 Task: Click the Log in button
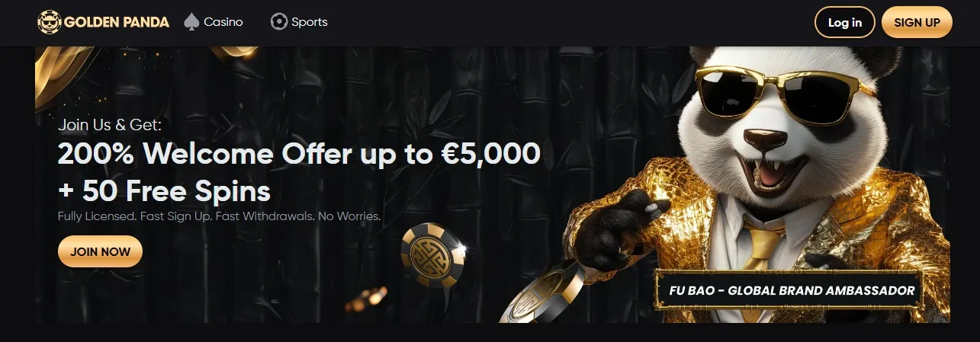(x=845, y=22)
